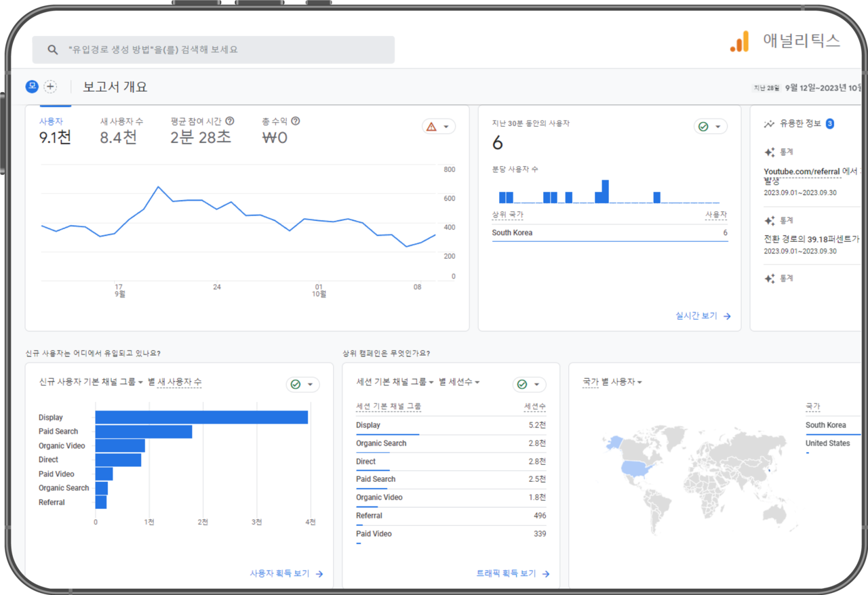Open the 실시간 보기 link
Viewport: 868px width, 595px height.
(703, 316)
